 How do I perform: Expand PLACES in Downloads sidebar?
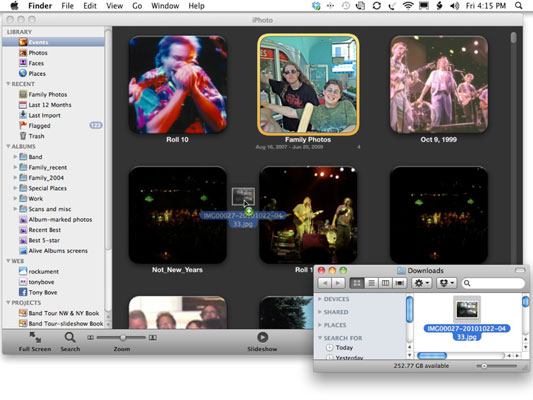click(x=320, y=325)
